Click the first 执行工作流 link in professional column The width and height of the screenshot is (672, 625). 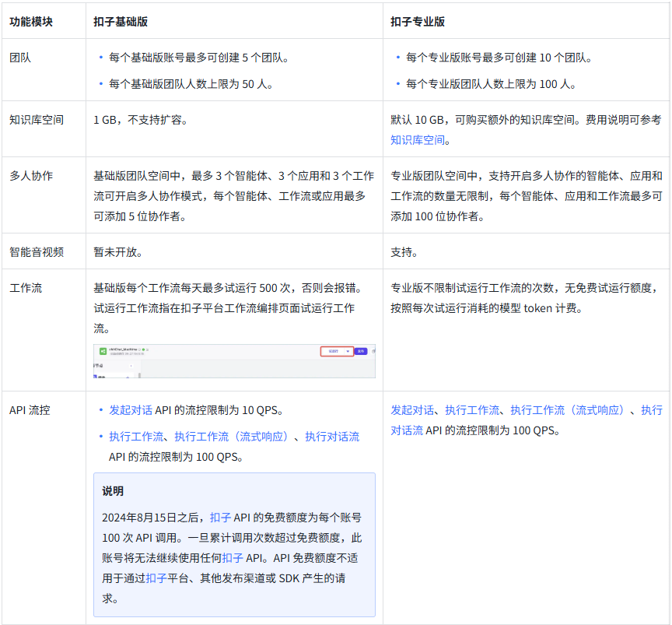[472, 410]
